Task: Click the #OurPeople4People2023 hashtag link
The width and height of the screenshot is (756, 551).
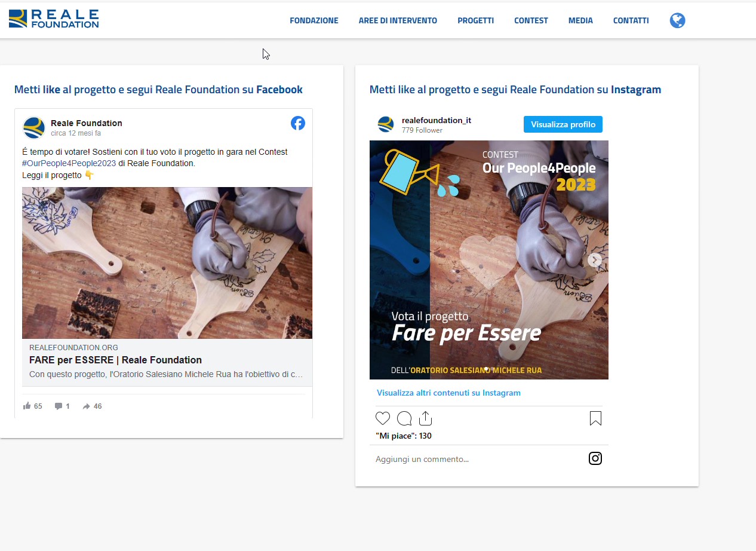Action: click(x=69, y=163)
